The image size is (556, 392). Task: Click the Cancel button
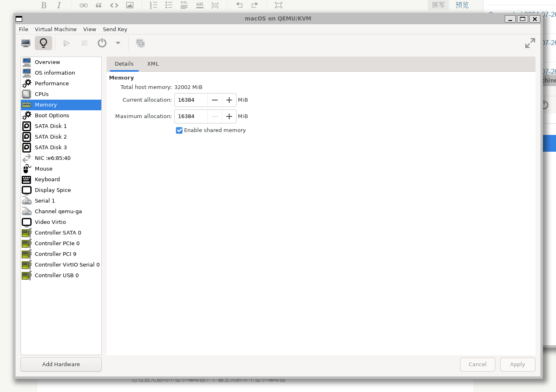pos(477,365)
